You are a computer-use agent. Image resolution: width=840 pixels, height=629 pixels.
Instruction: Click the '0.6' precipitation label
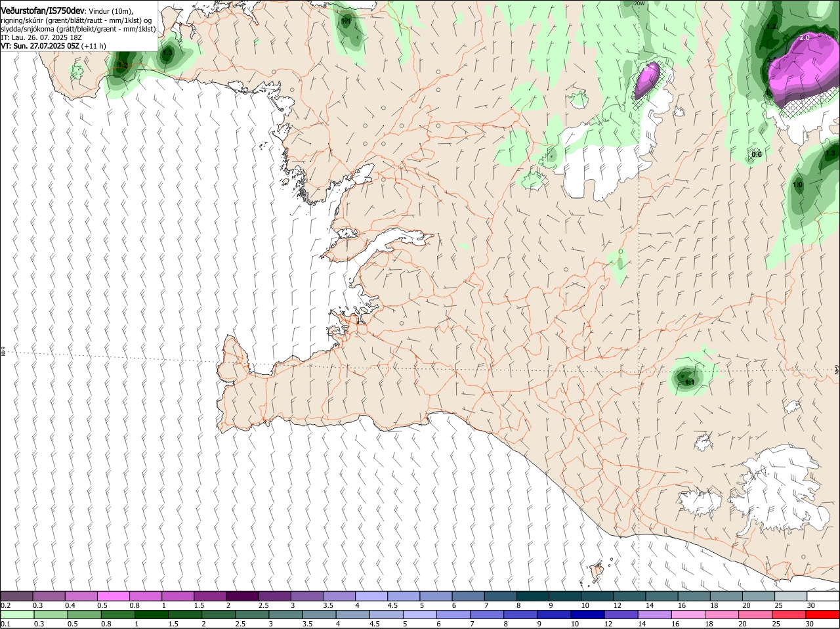pyautogui.click(x=757, y=155)
